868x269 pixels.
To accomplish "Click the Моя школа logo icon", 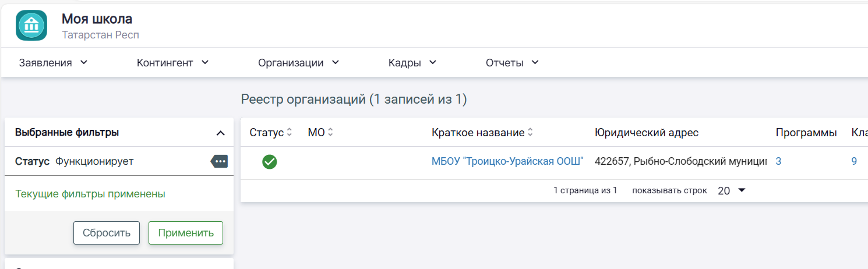I will pos(31,26).
